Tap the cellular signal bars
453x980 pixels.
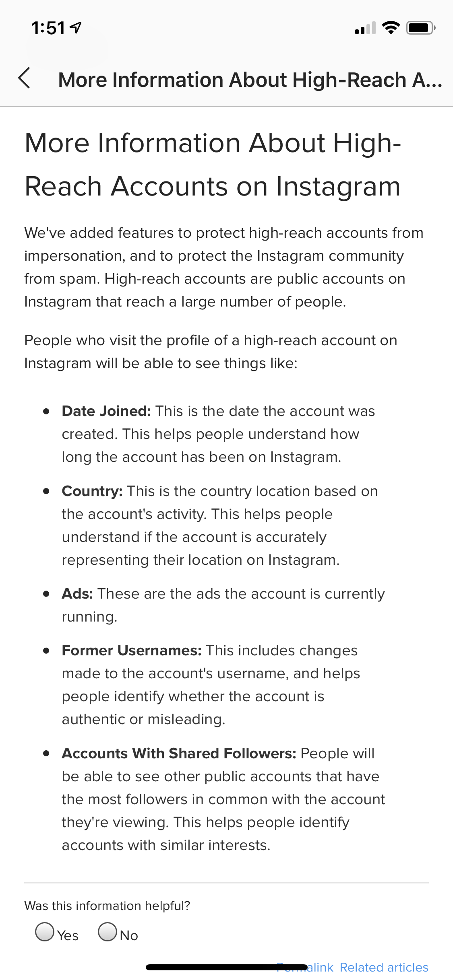pyautogui.click(x=365, y=28)
